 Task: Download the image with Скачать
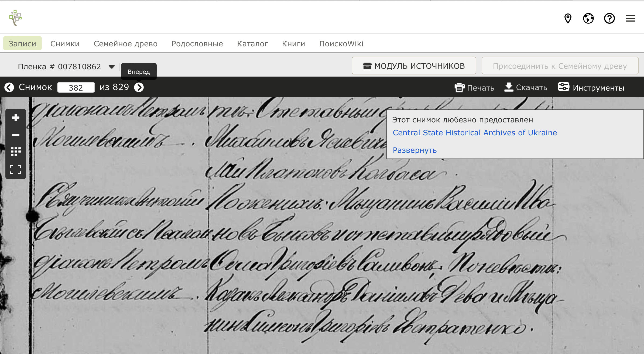click(x=526, y=87)
